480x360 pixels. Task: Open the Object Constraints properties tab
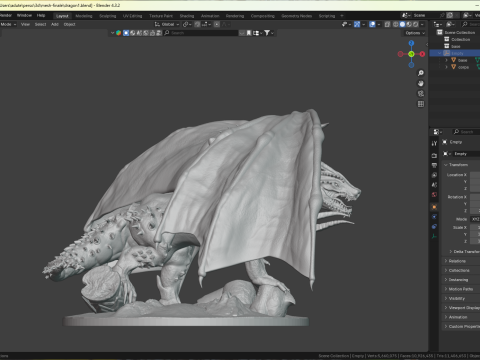434,226
